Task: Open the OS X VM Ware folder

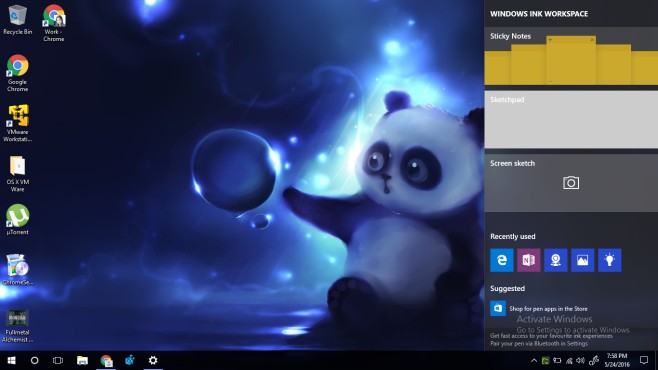Action: 17,173
